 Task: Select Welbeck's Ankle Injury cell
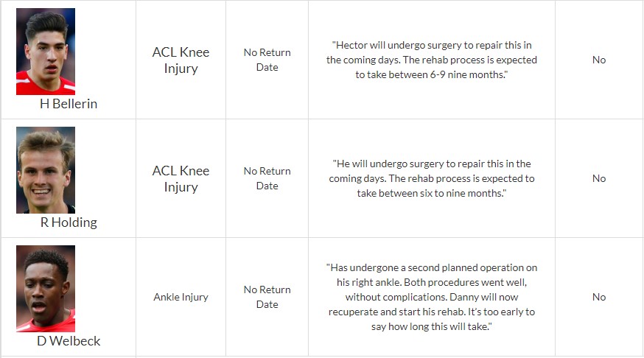[x=181, y=297]
